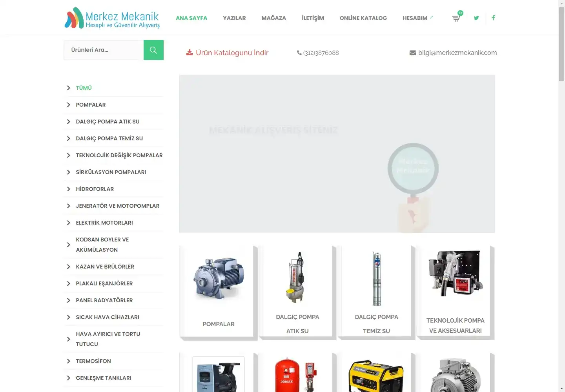
Task: Click the circulation pump image
Action: click(219, 374)
